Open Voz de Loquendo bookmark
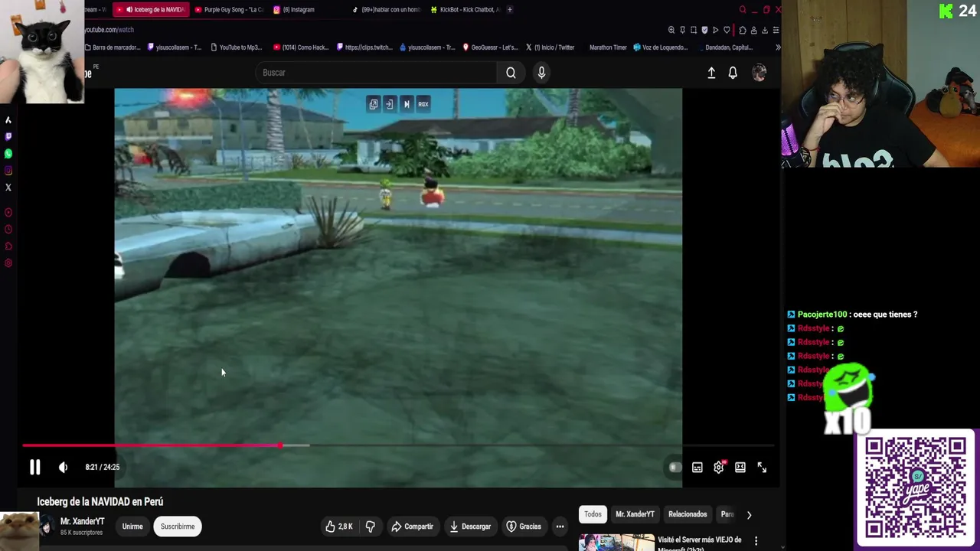The height and width of the screenshot is (551, 980). coord(660,47)
